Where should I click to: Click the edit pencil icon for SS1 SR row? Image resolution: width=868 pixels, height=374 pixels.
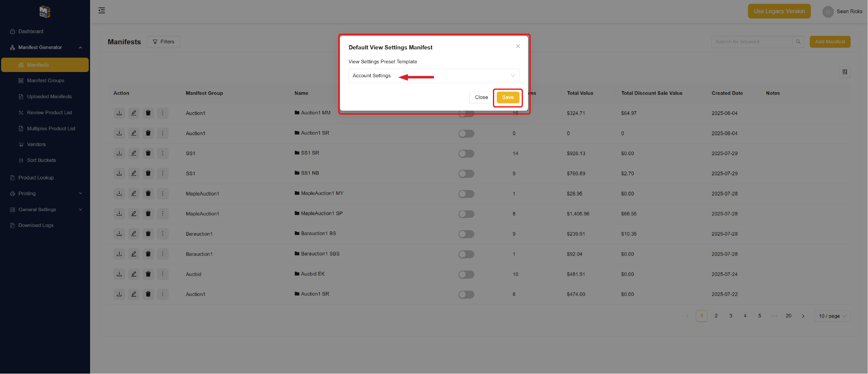coord(133,153)
